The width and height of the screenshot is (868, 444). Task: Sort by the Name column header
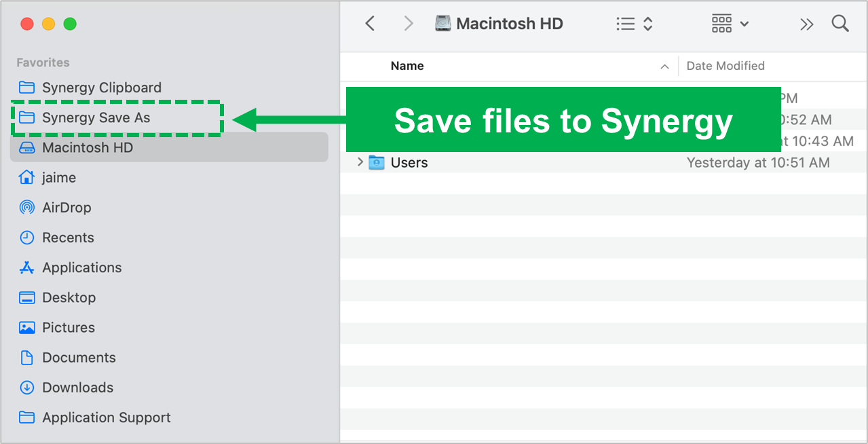pos(407,66)
